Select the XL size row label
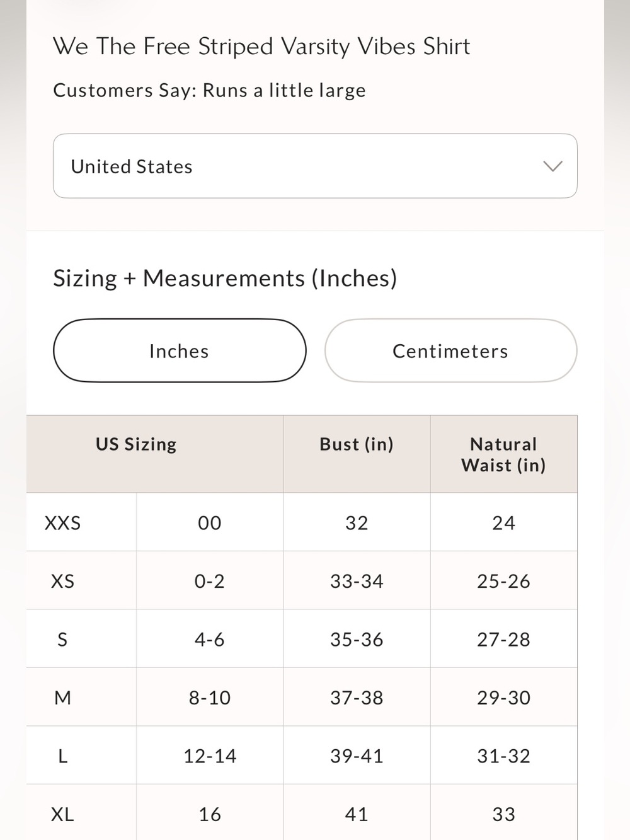 [x=62, y=814]
